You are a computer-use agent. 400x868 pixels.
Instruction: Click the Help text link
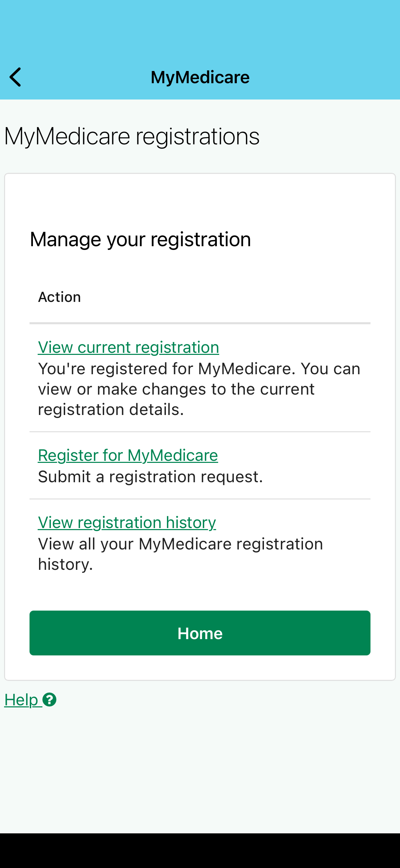click(21, 700)
